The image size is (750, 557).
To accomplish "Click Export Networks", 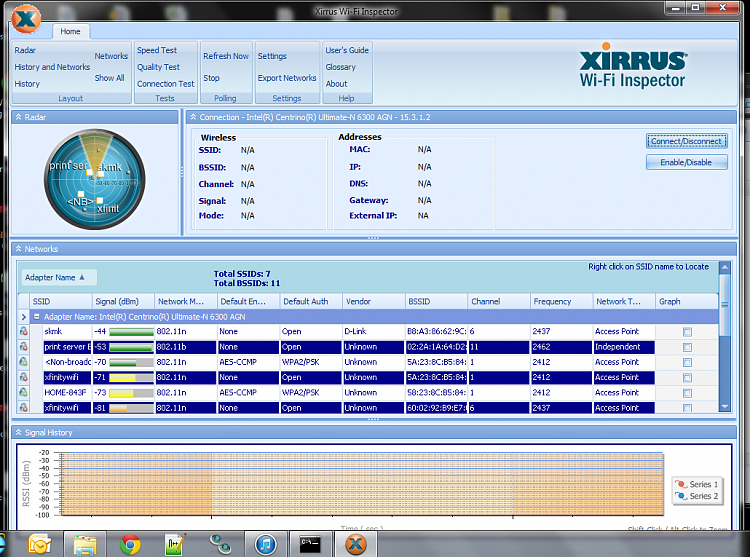I will pos(287,78).
